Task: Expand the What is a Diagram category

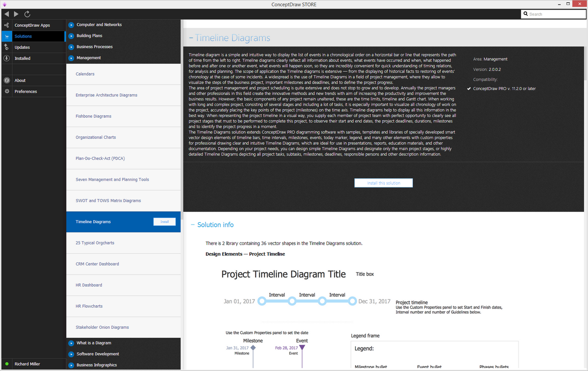Action: point(71,343)
